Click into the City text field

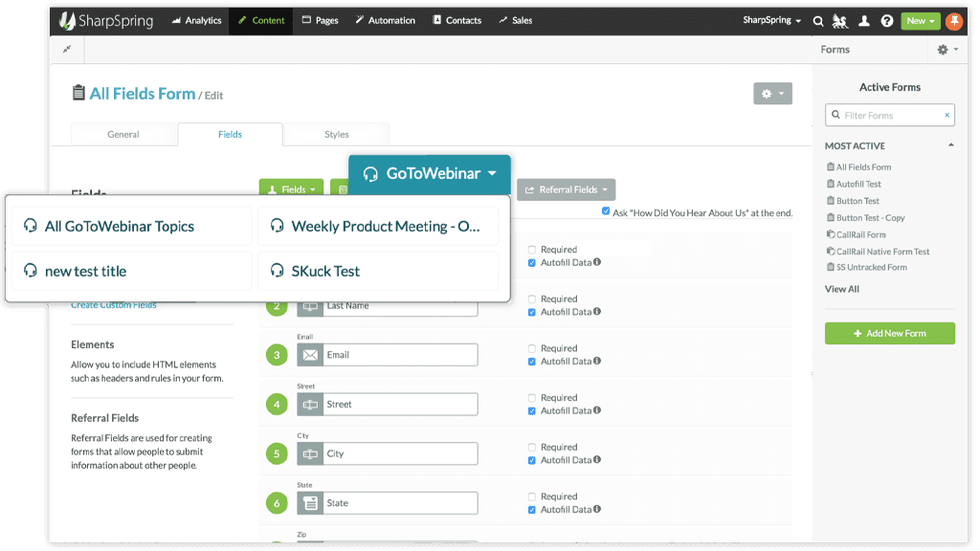(400, 453)
